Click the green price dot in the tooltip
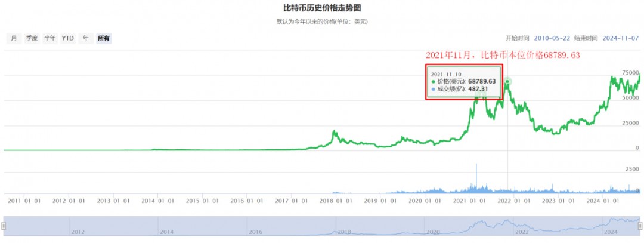644x243 pixels. (433, 81)
